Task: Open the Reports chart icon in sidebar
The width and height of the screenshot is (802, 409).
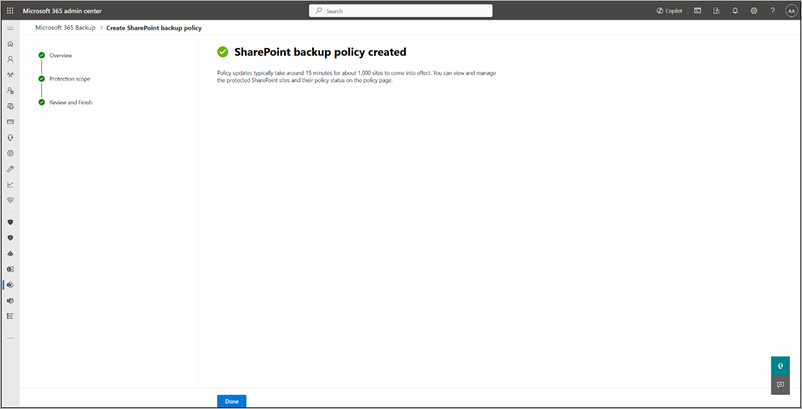Action: 10,185
